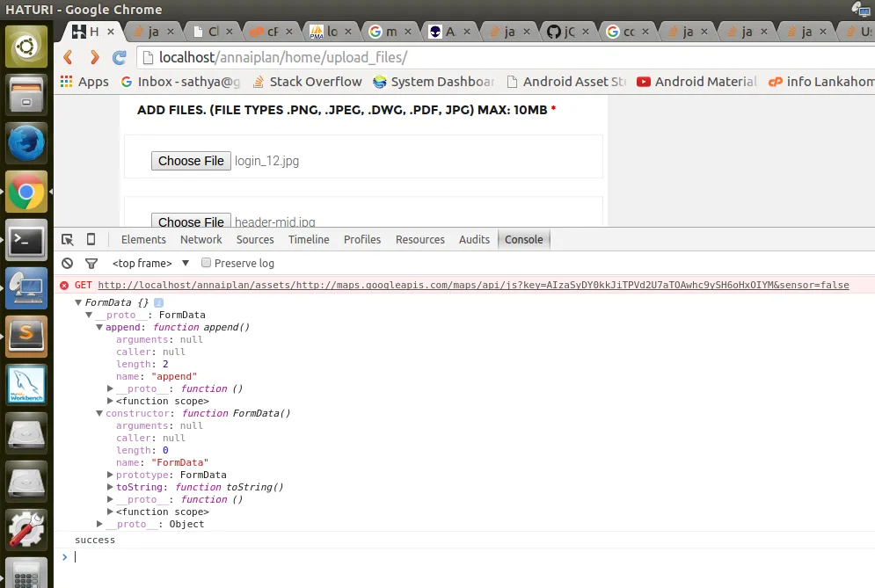
Task: Click the browser Forward arrow
Action: coord(94,57)
